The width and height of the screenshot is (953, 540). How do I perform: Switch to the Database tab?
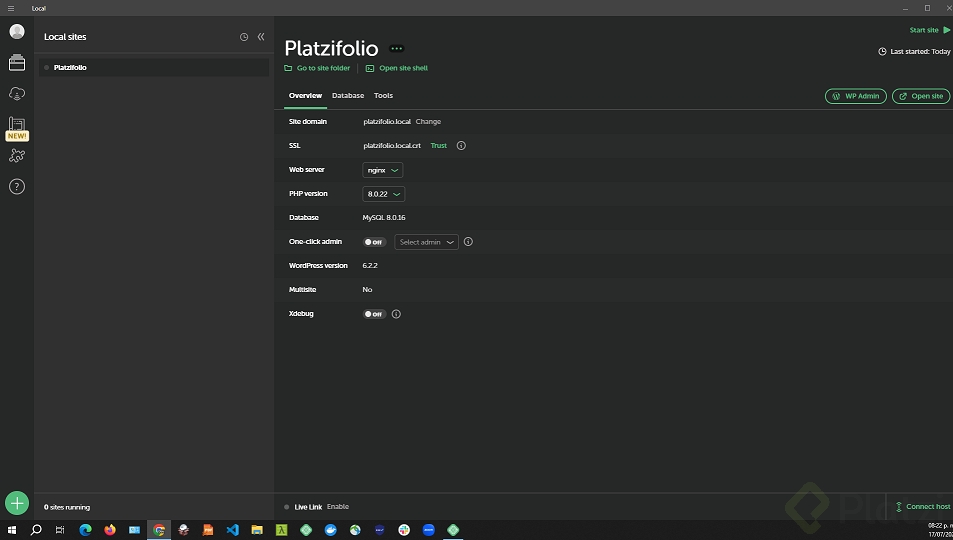[348, 95]
